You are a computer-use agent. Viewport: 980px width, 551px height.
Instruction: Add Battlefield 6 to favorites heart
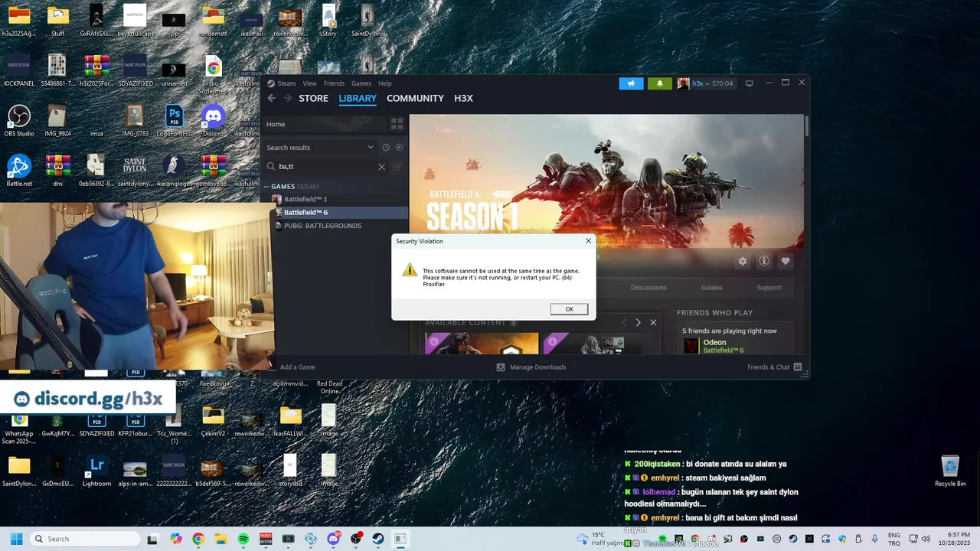(x=785, y=261)
